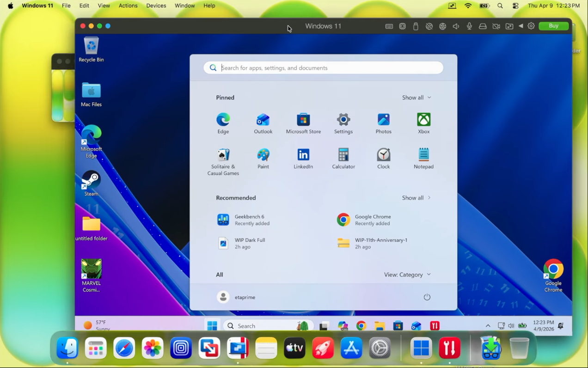Launch Outlook from the Start menu
This screenshot has height=368, width=588.
(263, 123)
